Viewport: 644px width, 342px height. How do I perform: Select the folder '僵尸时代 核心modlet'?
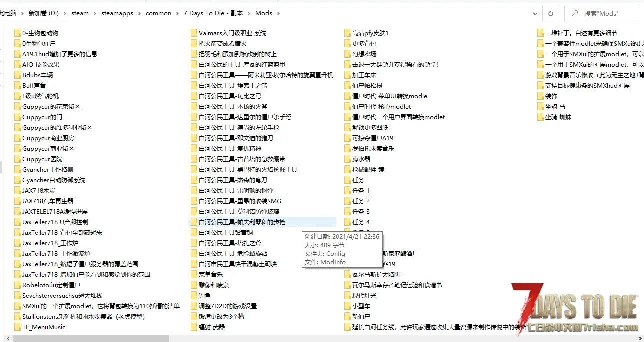pos(377,107)
